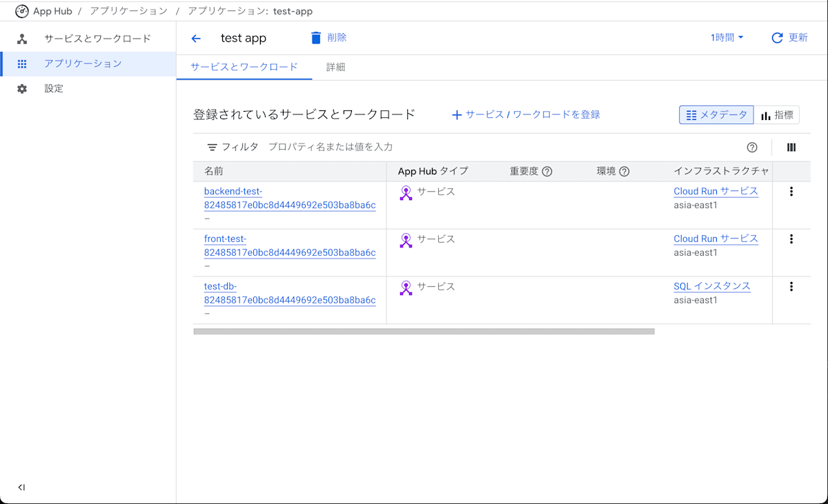Select アプリケーション in the sidebar

[88, 63]
